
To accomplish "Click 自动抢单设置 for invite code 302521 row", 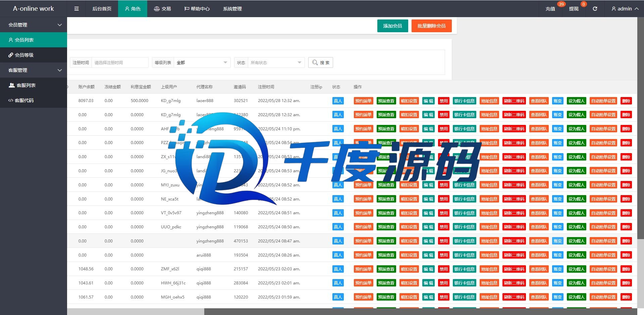I will pos(603,101).
